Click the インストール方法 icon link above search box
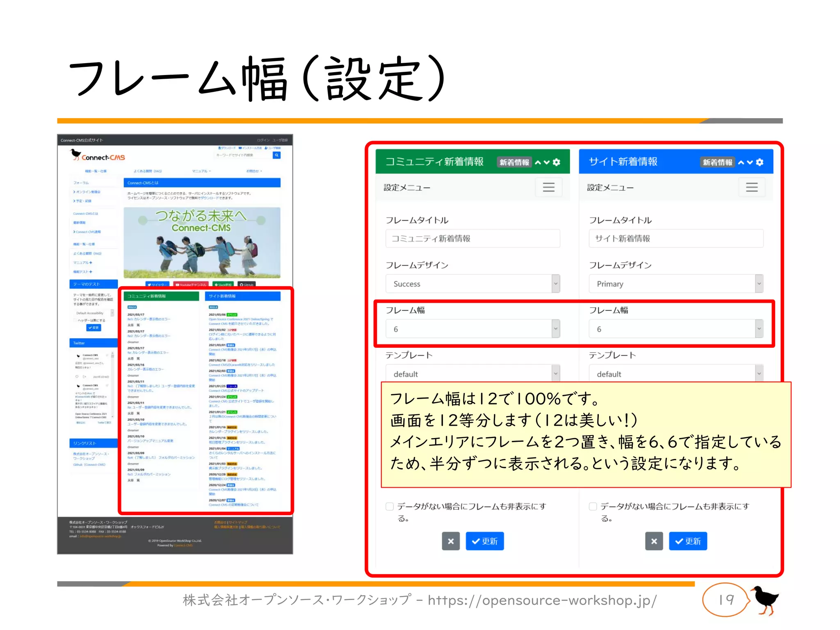The width and height of the screenshot is (840, 630). [x=250, y=148]
